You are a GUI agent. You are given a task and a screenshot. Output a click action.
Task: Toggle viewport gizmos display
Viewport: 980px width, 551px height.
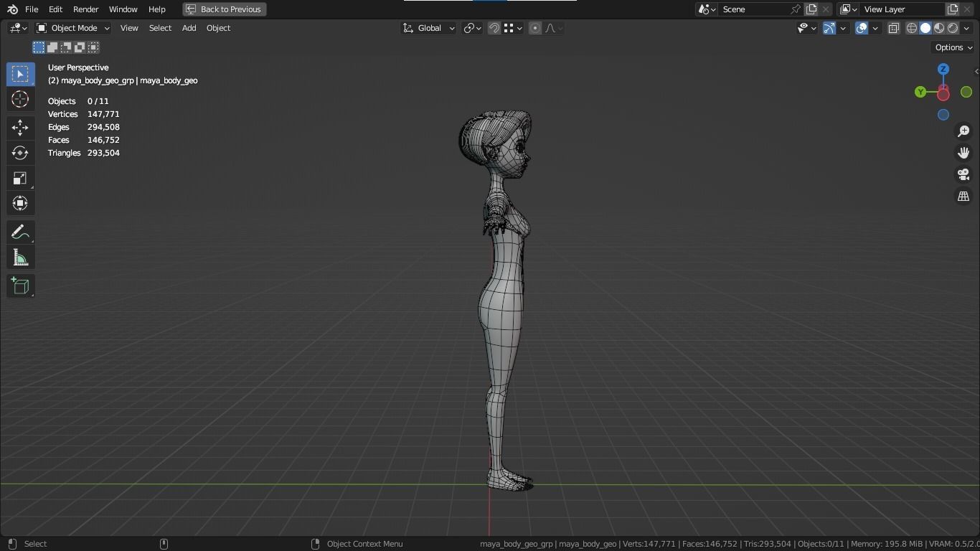pyautogui.click(x=829, y=28)
